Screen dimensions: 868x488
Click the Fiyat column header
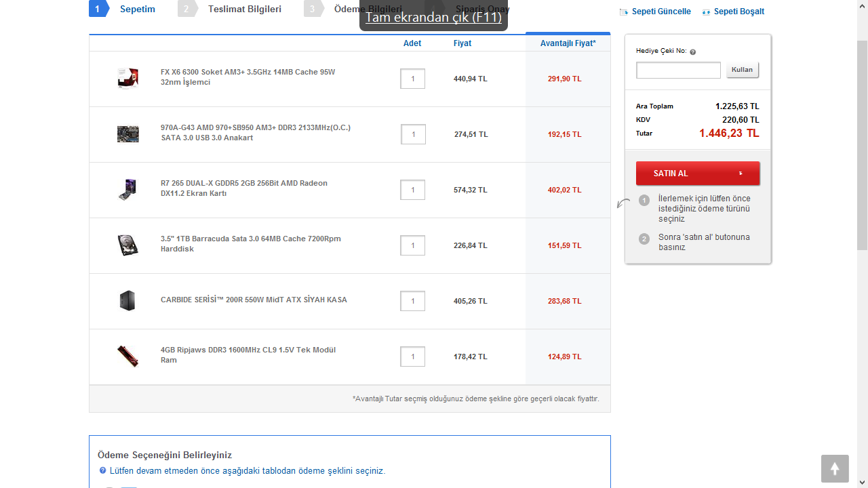click(462, 43)
